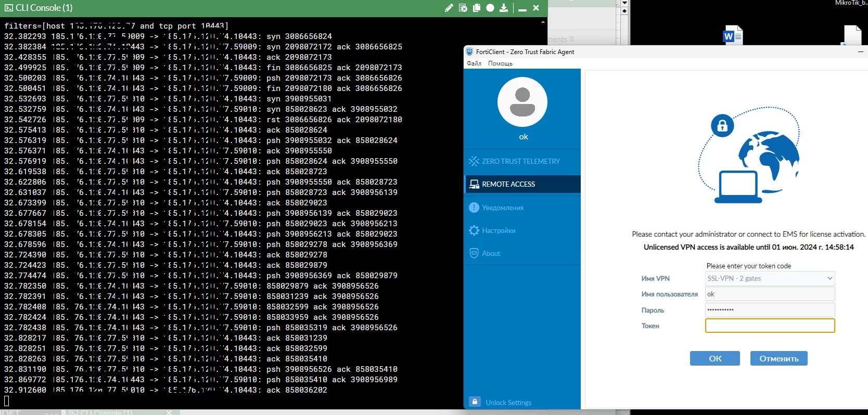Click the Отменить cancel button
Image resolution: width=868 pixels, height=415 pixels.
(x=779, y=358)
